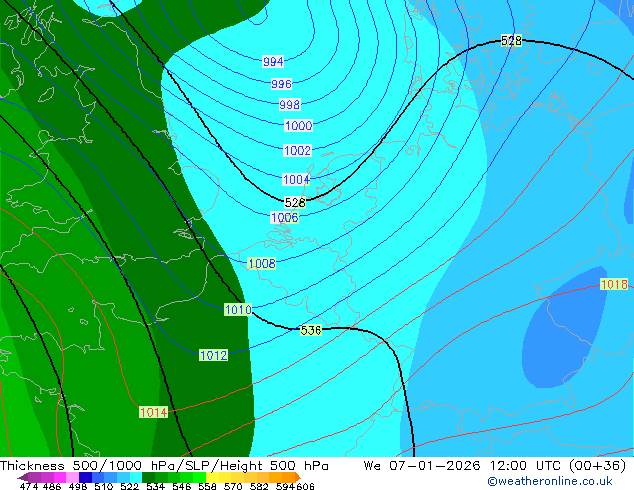Click the 486 legend value
634x490 pixels.
pos(52,486)
